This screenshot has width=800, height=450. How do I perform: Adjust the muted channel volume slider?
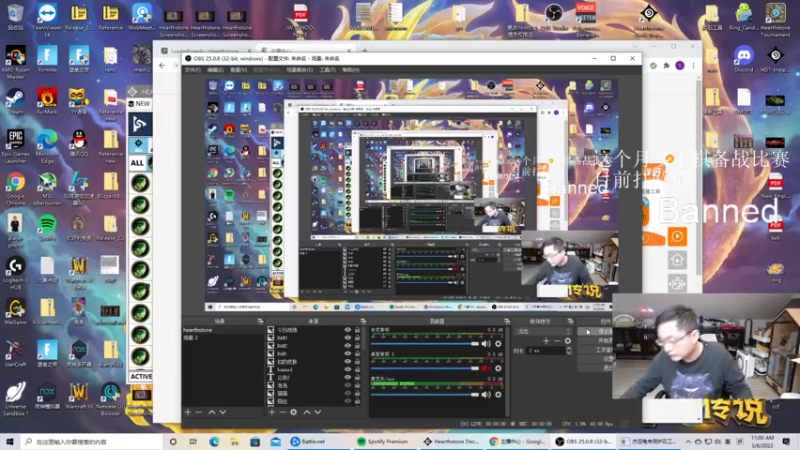pos(425,368)
